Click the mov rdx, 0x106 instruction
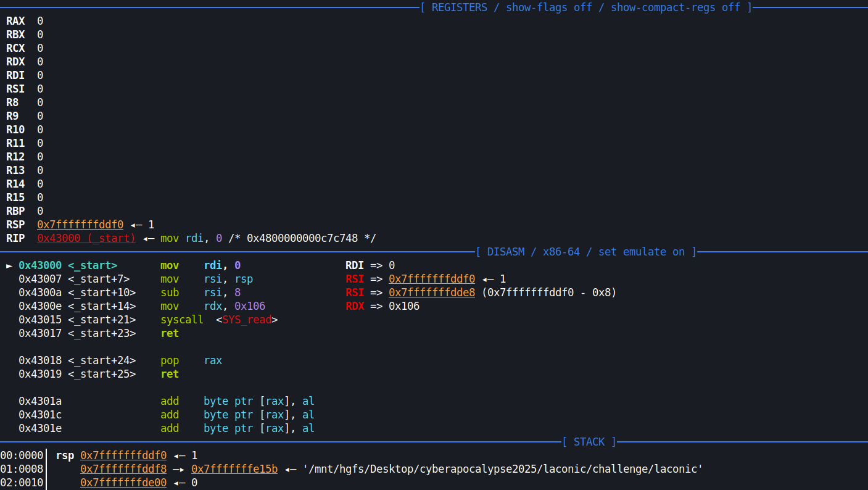 tap(213, 306)
